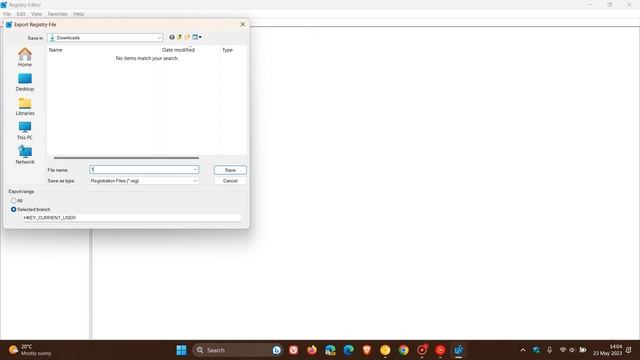Launch Brave browser from taskbar
This screenshot has width=640, height=360.
tap(367, 350)
